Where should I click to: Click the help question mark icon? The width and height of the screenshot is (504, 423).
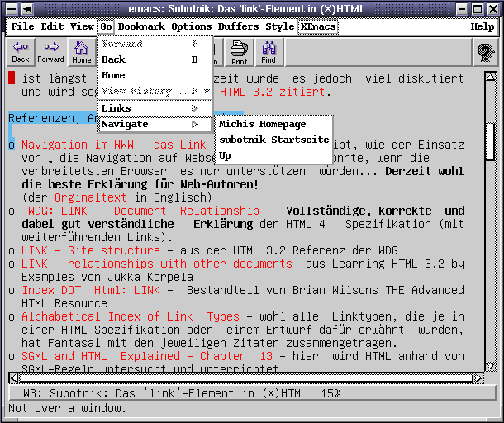[x=485, y=53]
